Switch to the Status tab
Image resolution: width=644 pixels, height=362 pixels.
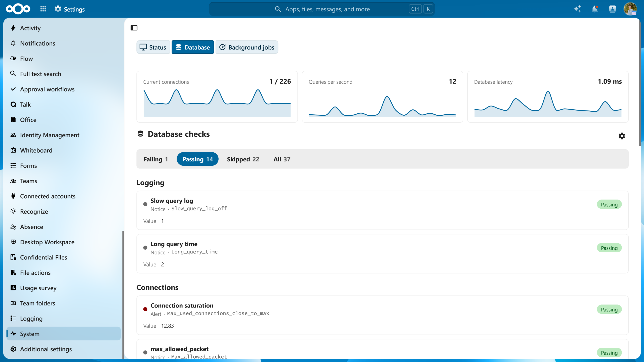(x=153, y=47)
